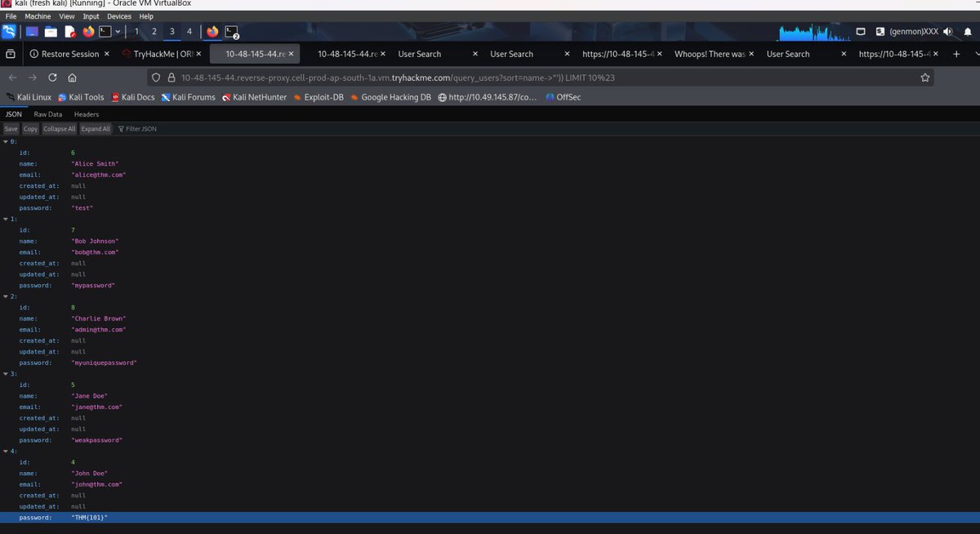Switch to the Raw Data tab

coord(48,114)
